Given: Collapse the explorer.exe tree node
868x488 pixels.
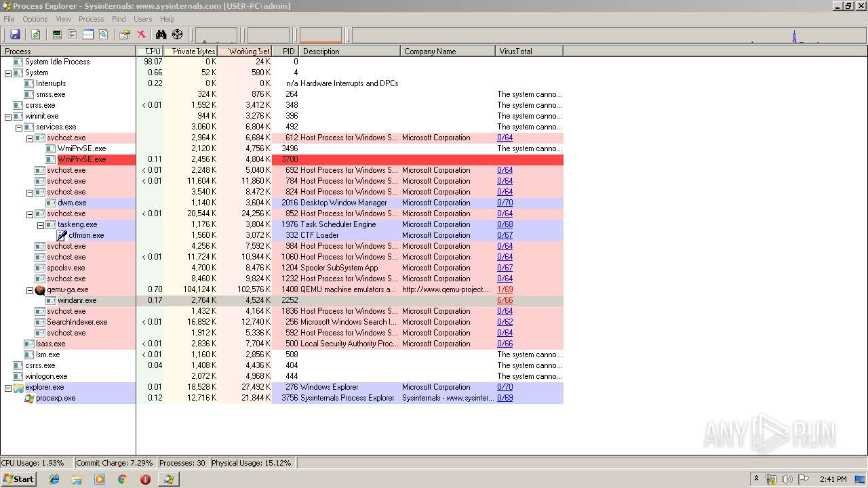Looking at the screenshot, I should [x=8, y=387].
